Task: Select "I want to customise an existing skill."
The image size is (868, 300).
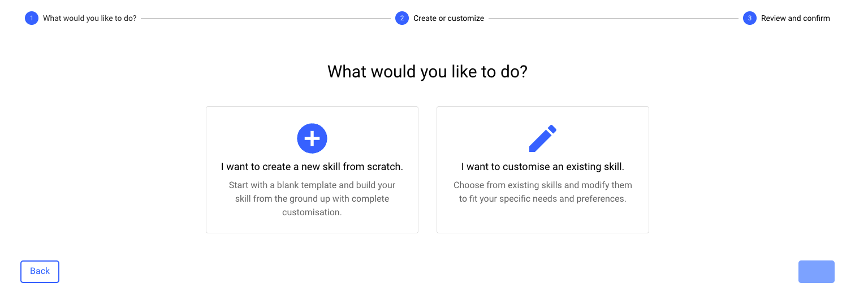Action: click(543, 167)
